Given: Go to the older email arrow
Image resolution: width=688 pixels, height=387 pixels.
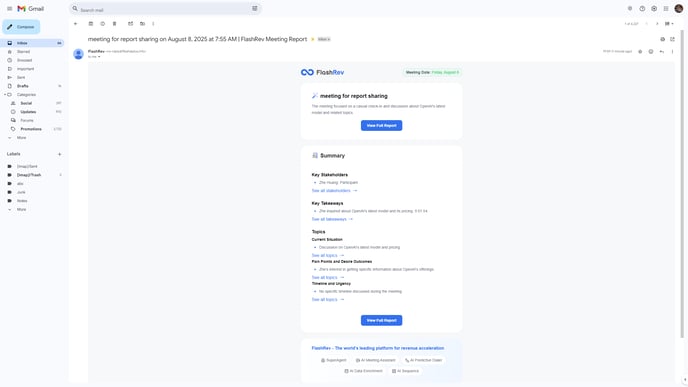Looking at the screenshot, I should pyautogui.click(x=657, y=24).
